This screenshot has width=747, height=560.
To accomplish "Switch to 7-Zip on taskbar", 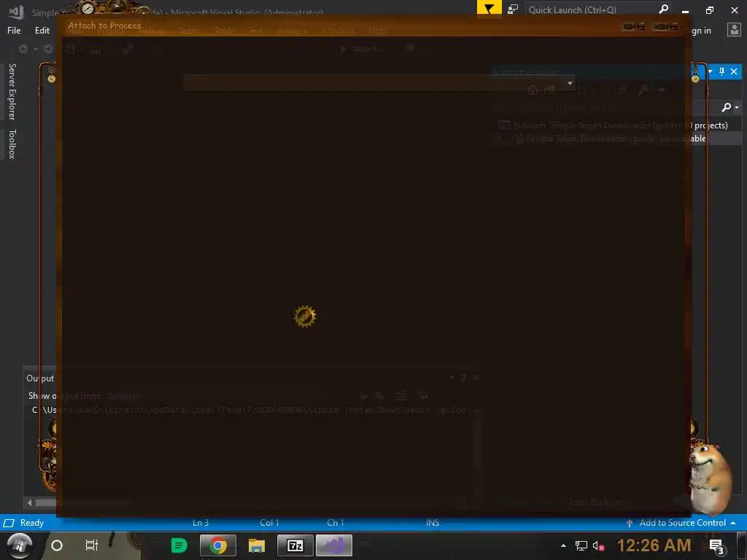I will [295, 545].
